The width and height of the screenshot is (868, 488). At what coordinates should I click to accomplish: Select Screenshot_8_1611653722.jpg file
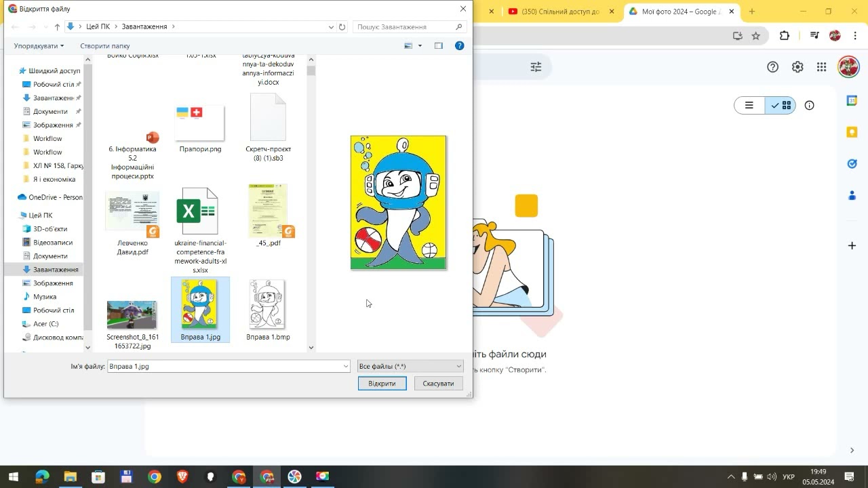(x=133, y=324)
